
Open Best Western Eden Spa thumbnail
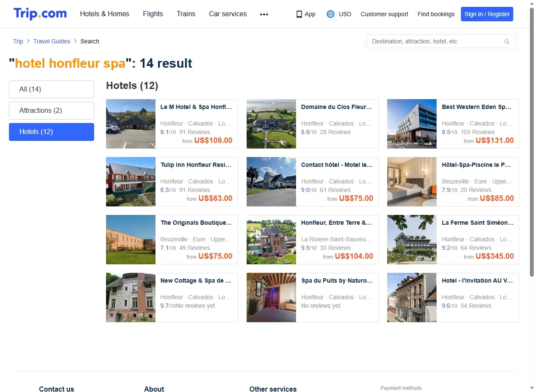pyautogui.click(x=412, y=124)
